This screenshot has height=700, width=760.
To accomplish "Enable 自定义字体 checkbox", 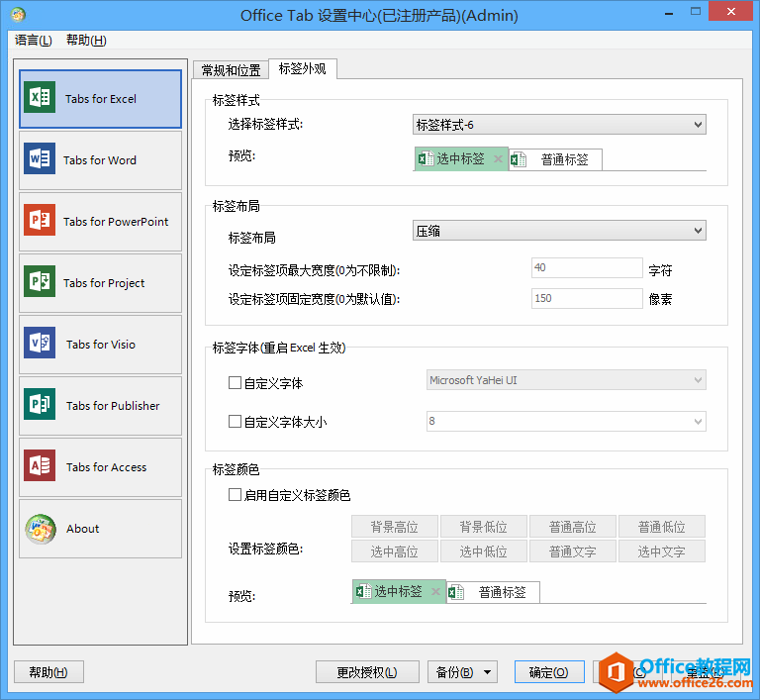I will [235, 383].
